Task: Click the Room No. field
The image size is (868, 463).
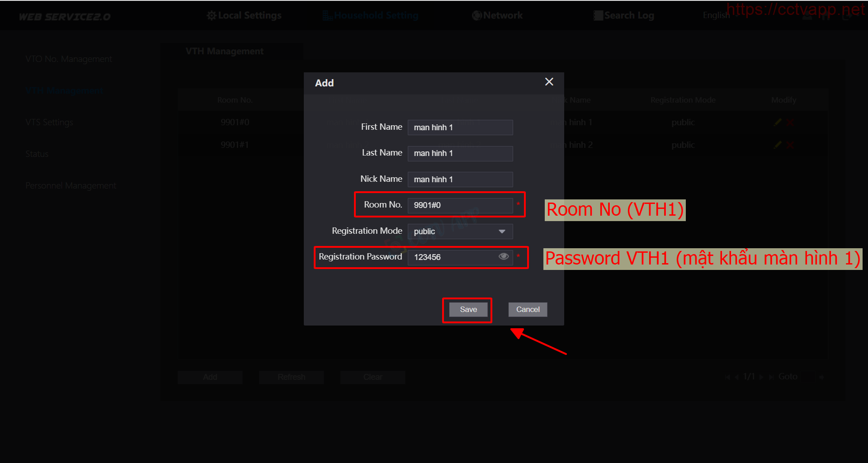Action: click(460, 205)
